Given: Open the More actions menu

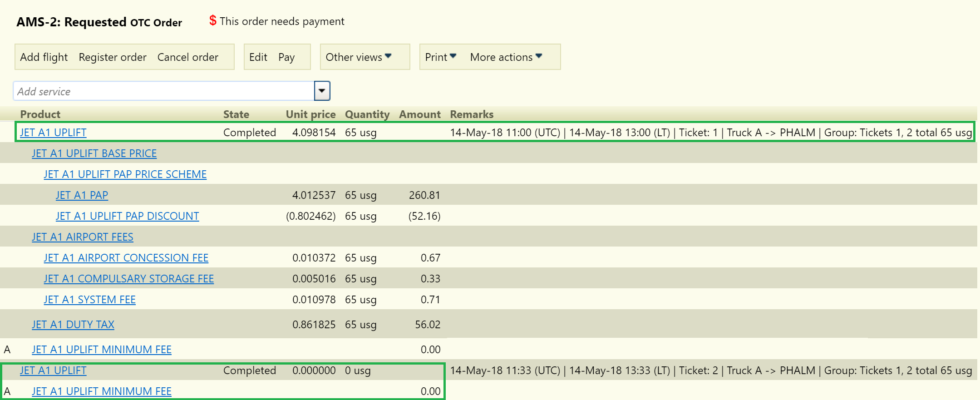Looking at the screenshot, I should coord(506,57).
